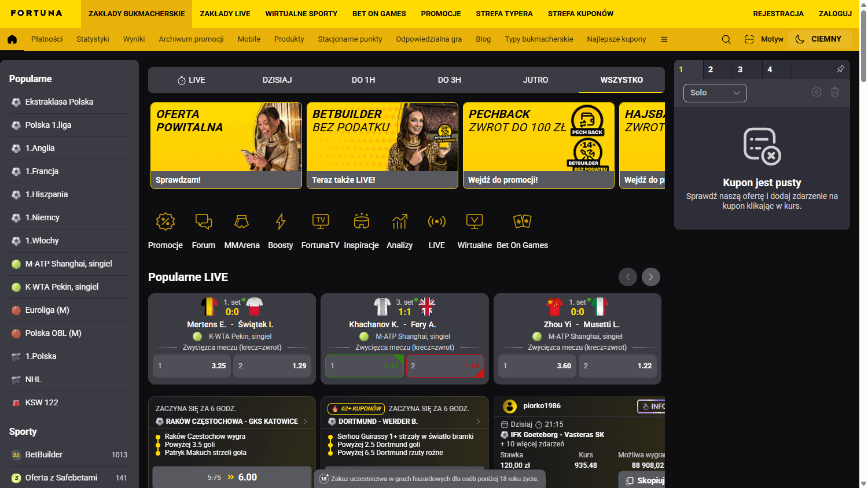Open the MMArena icon
The image size is (868, 488).
pyautogui.click(x=242, y=221)
